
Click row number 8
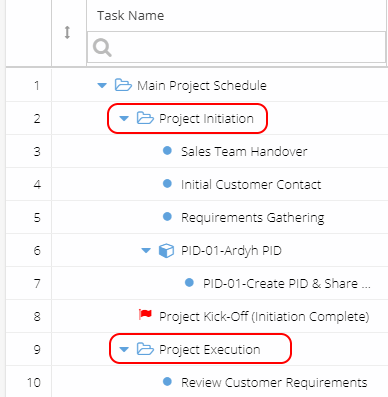[x=37, y=317]
